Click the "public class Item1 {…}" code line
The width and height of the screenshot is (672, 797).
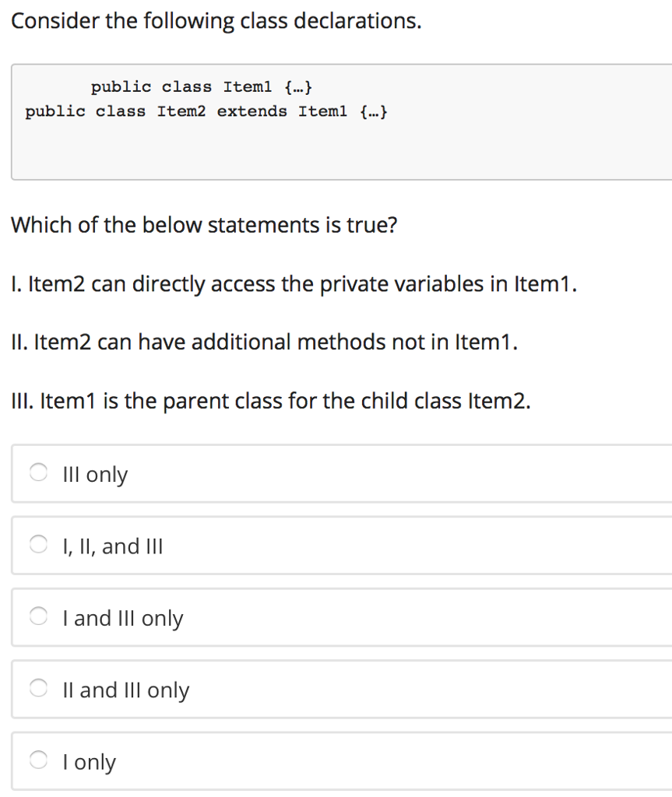[202, 87]
